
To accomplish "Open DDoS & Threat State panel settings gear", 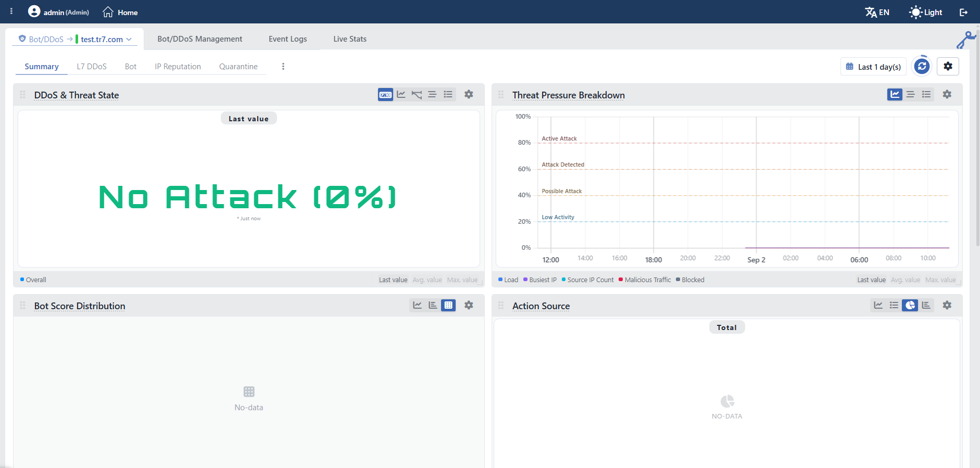I will [469, 94].
